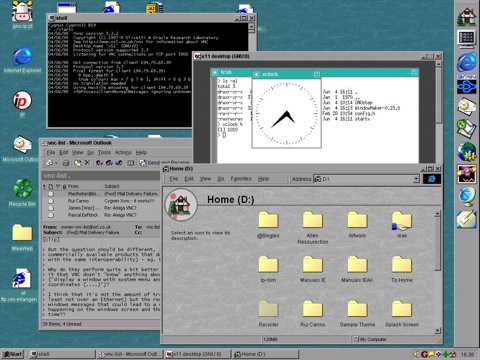
Task: Click Move to Folder icon in Outlook toolbar
Action: [77, 163]
